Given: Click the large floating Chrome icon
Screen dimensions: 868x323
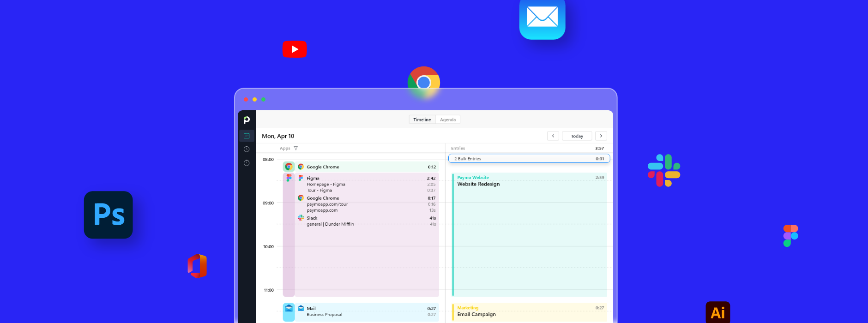Looking at the screenshot, I should tap(424, 83).
